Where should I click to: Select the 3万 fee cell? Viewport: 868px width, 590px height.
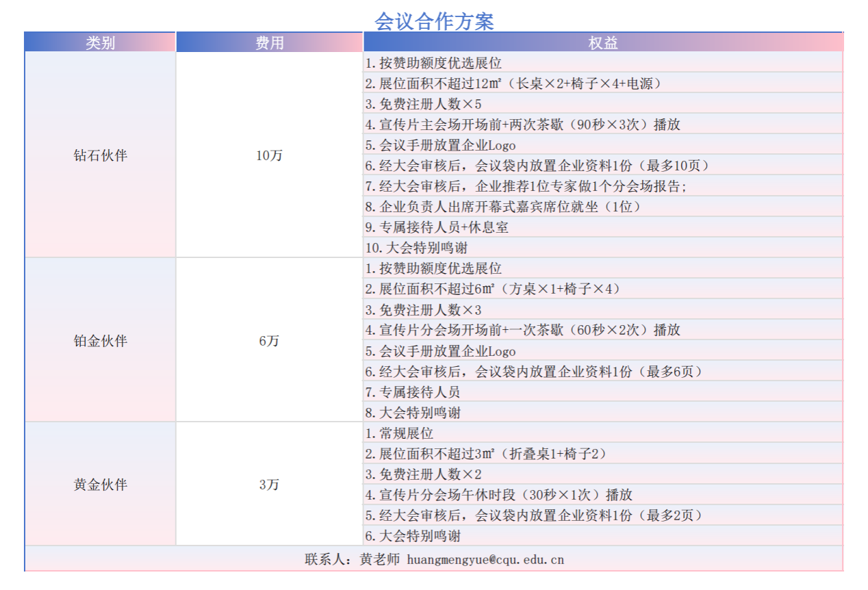point(269,485)
